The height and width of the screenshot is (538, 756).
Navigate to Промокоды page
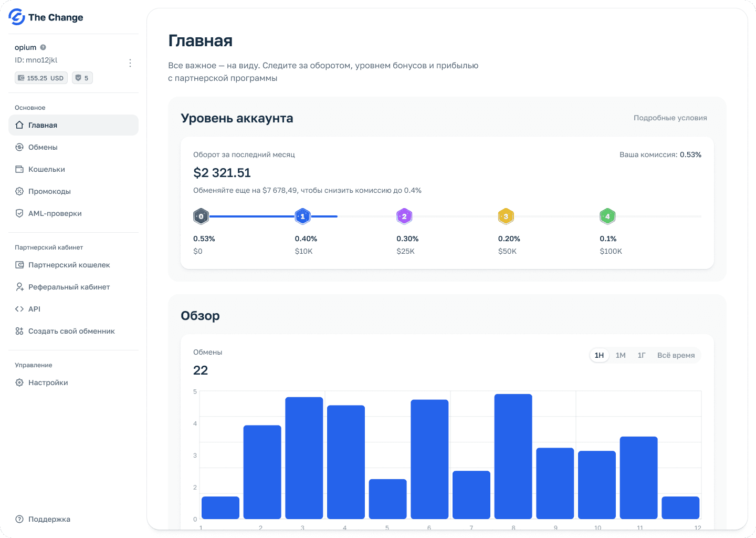click(73, 191)
